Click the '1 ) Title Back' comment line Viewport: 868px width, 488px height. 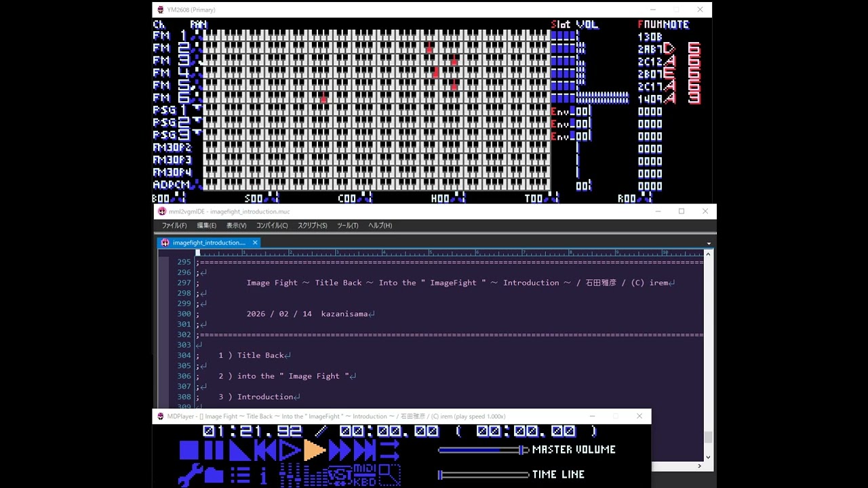(x=252, y=355)
